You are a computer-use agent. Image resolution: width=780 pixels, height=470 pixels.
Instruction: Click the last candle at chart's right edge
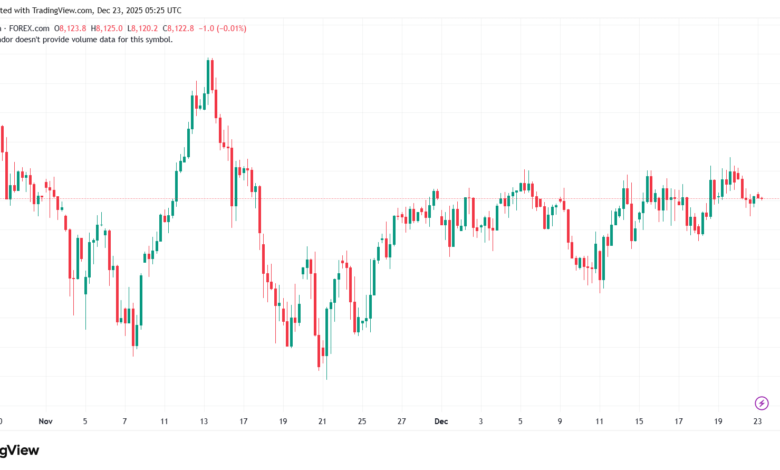click(x=762, y=198)
